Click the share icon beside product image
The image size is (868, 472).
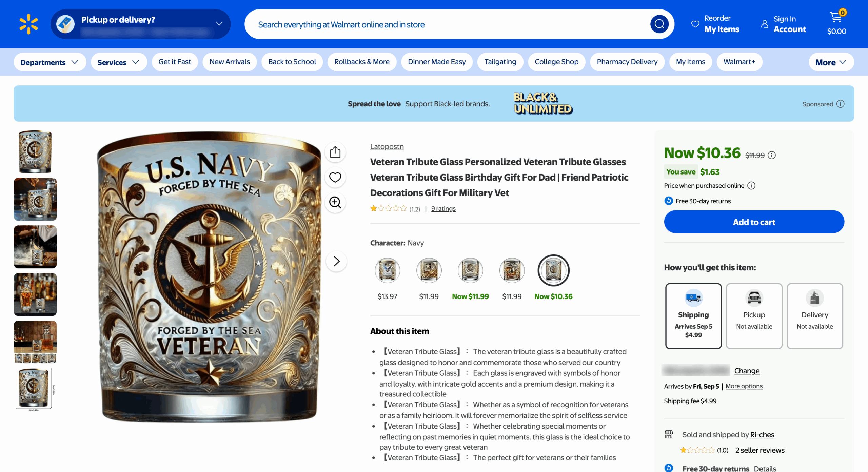[335, 152]
